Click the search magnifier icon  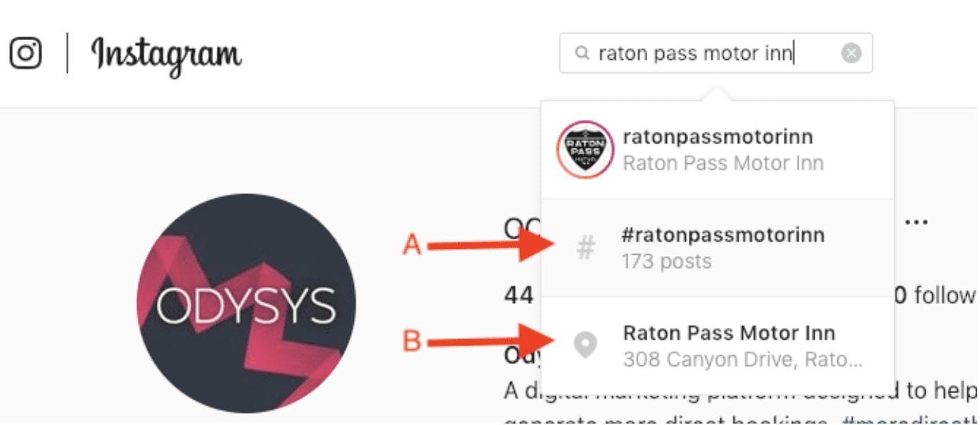point(582,53)
